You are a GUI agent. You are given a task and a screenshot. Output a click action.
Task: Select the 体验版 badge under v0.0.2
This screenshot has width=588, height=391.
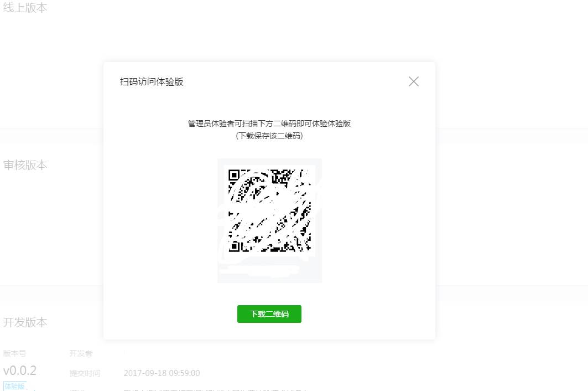pos(14,386)
